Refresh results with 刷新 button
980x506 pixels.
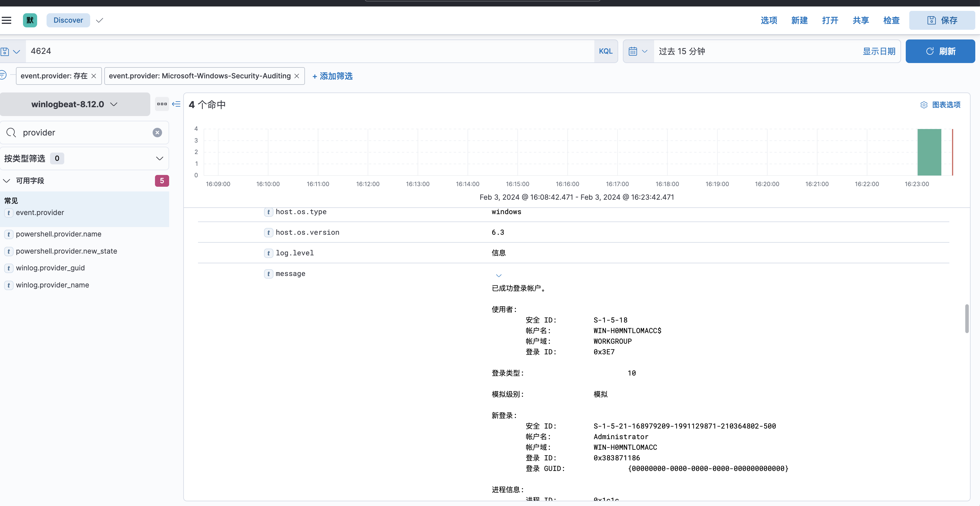click(940, 51)
